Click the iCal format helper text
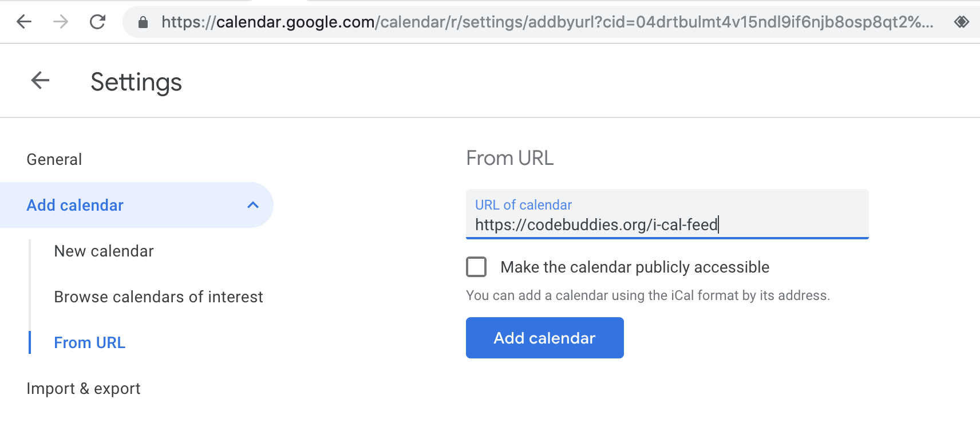Viewport: 980px width, 434px height. point(647,295)
